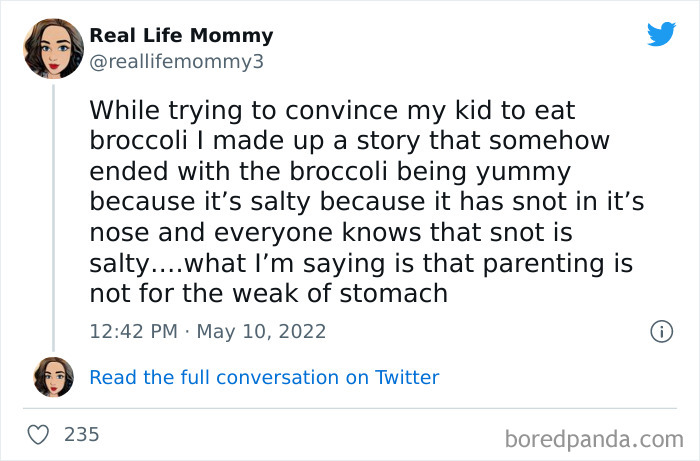
Task: Like the tweet with the heart icon
Action: point(39,435)
